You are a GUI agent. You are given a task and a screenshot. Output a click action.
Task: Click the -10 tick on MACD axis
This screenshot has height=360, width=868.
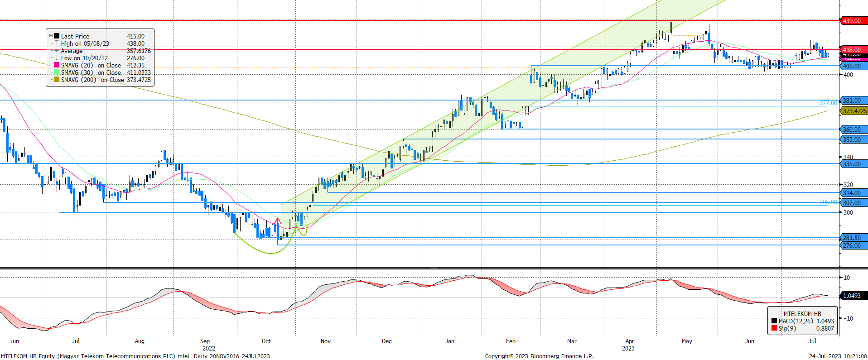coord(848,318)
